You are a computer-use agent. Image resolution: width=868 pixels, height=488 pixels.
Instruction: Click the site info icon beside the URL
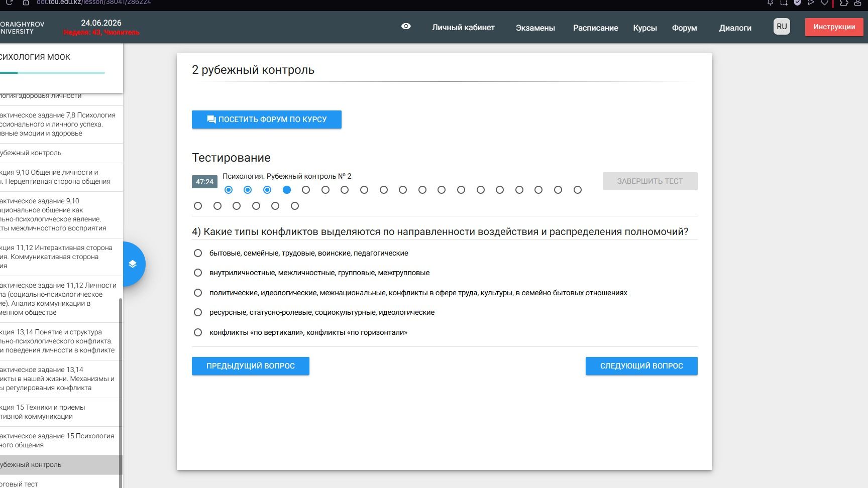click(26, 3)
